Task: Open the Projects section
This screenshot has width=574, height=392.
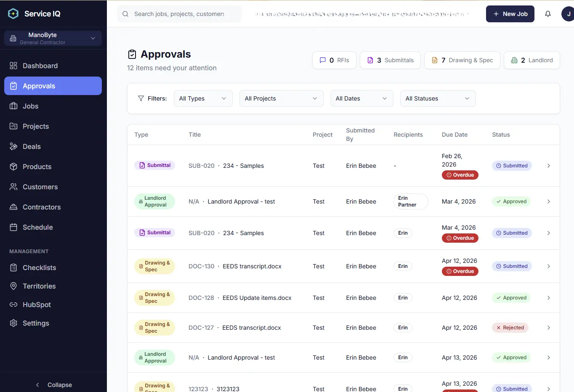Action: click(53, 126)
